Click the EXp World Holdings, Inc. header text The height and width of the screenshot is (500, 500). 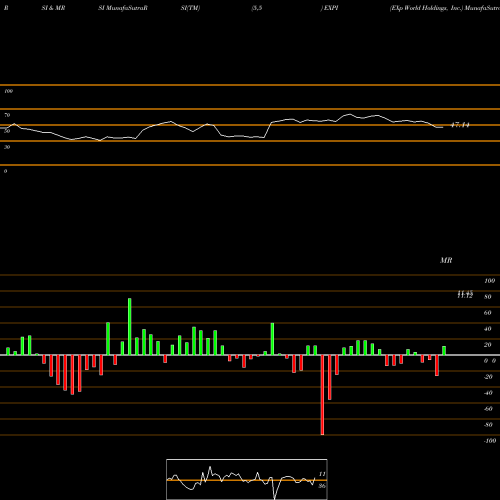(x=426, y=8)
